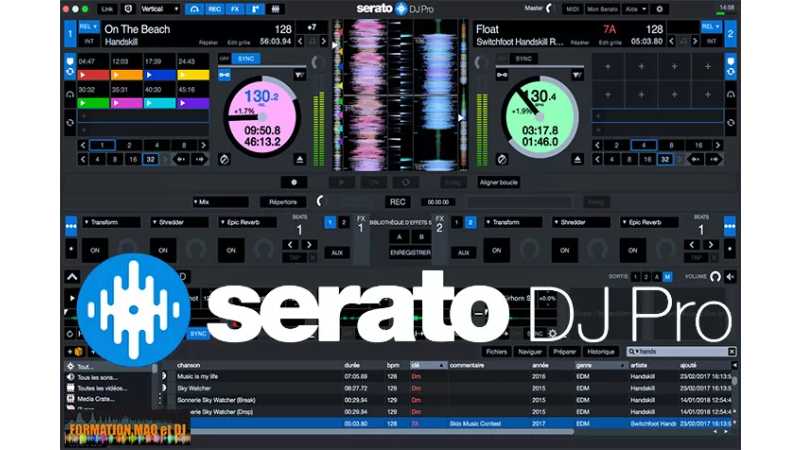This screenshot has height=450, width=800.
Task: Enable SYNC on deck 2
Action: tap(523, 59)
